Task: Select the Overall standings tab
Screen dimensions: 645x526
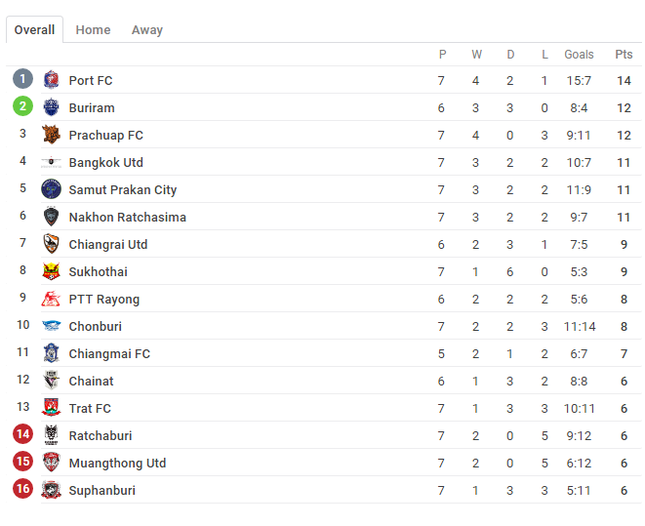Action: [35, 30]
